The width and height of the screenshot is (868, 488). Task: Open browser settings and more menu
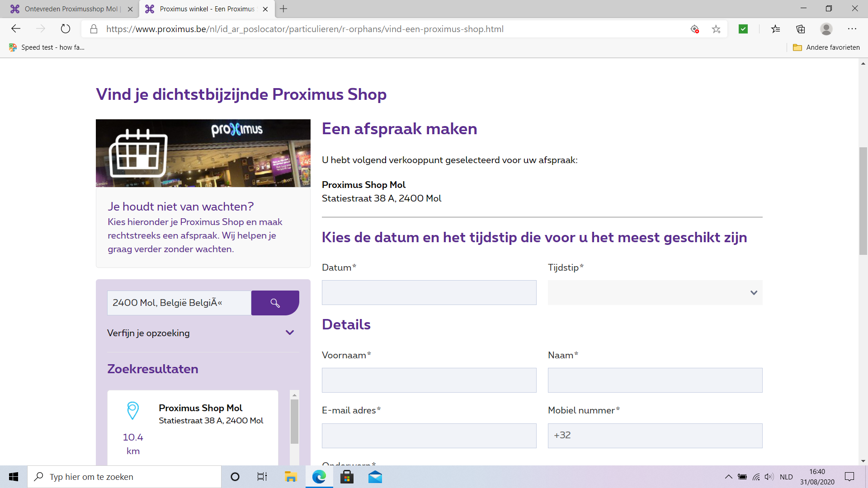coord(852,29)
